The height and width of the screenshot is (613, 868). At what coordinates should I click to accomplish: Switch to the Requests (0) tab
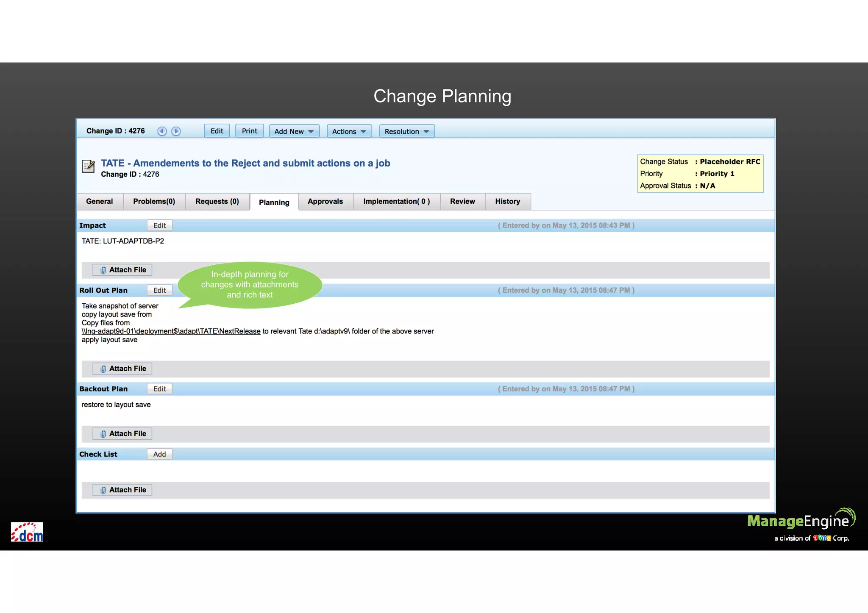pyautogui.click(x=217, y=201)
